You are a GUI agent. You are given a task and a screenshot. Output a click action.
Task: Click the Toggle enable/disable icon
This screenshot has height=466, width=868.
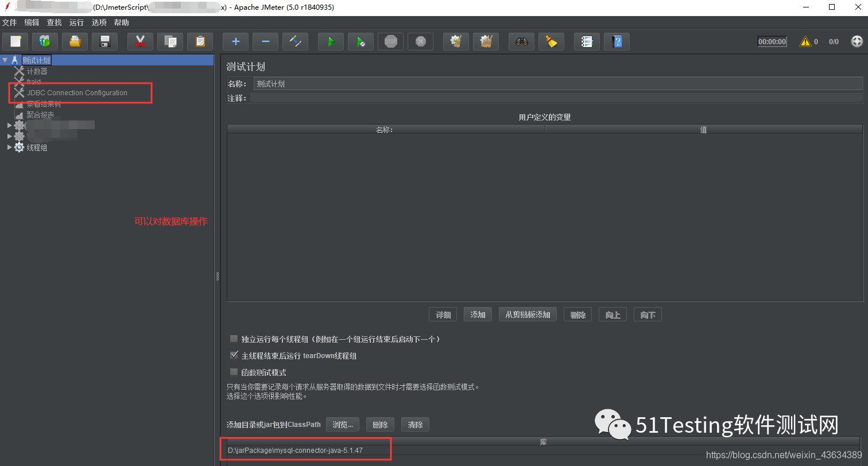pos(295,41)
